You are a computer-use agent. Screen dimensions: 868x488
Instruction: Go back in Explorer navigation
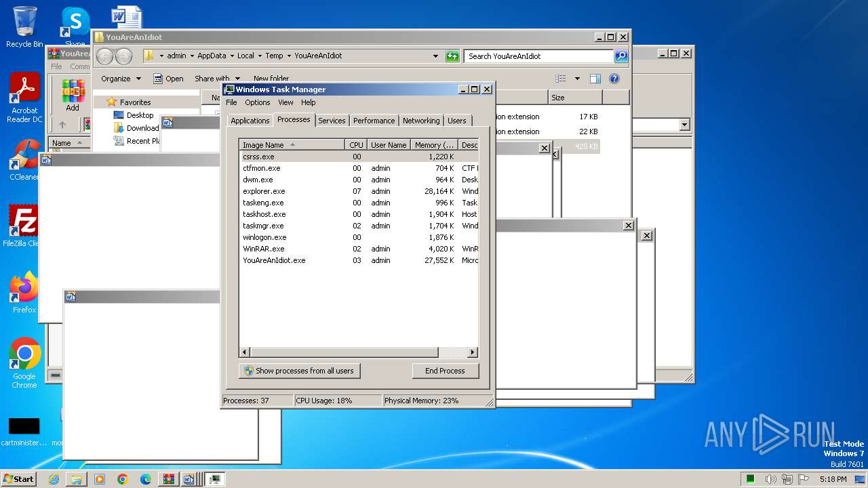tap(105, 56)
